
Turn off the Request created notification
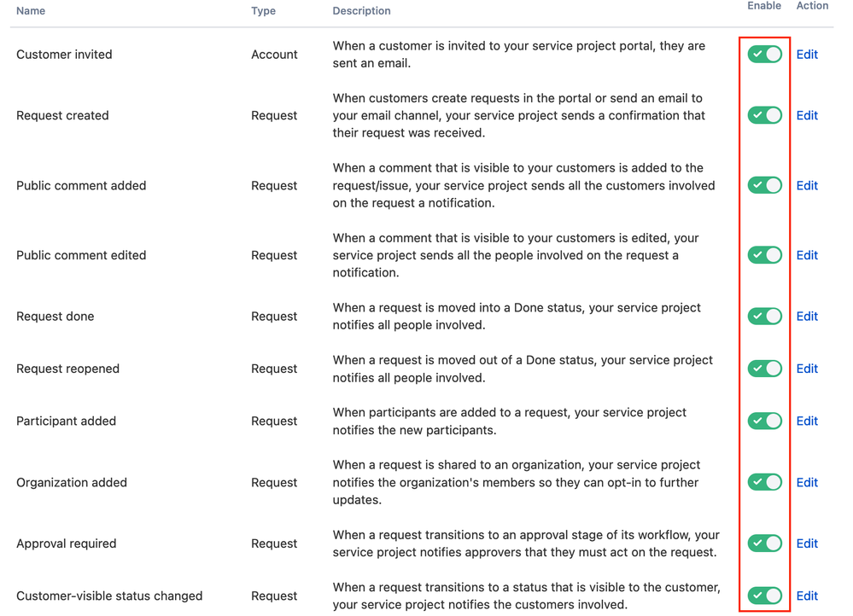(764, 115)
